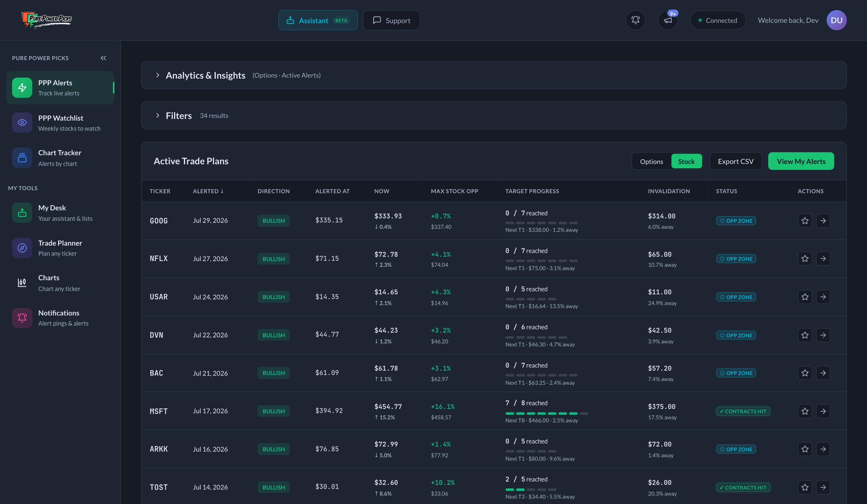
Task: Click View My Alerts
Action: click(801, 161)
